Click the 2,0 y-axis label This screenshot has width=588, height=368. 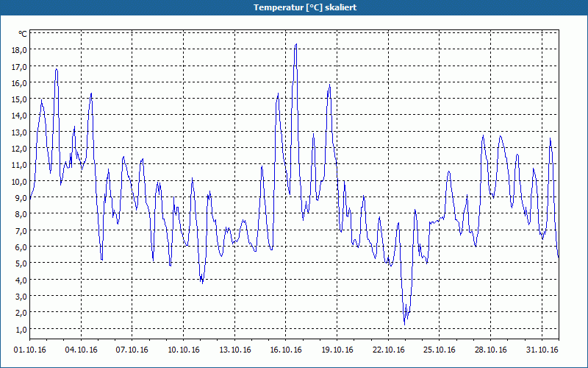[22, 312]
